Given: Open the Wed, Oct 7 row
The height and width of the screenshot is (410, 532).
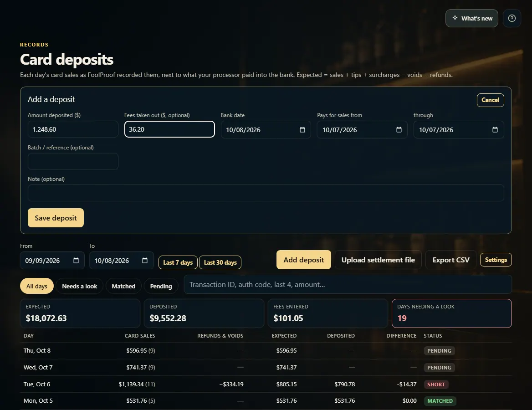Looking at the screenshot, I should point(266,368).
